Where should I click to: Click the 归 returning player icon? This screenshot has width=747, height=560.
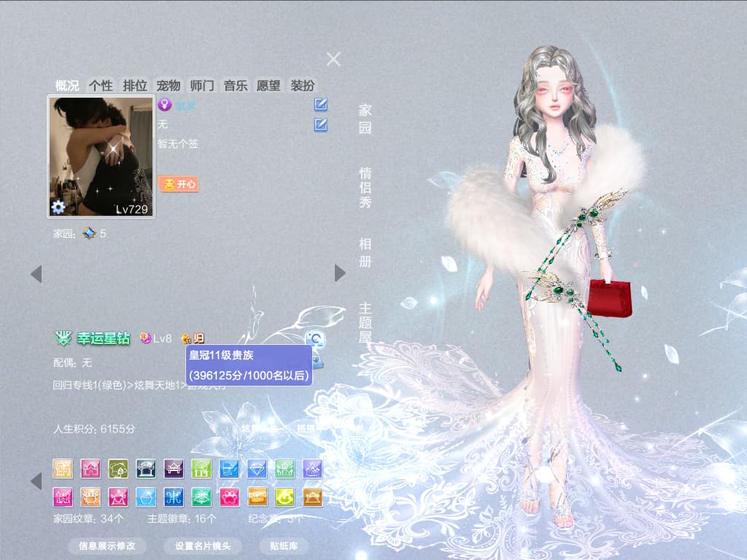coord(199,338)
